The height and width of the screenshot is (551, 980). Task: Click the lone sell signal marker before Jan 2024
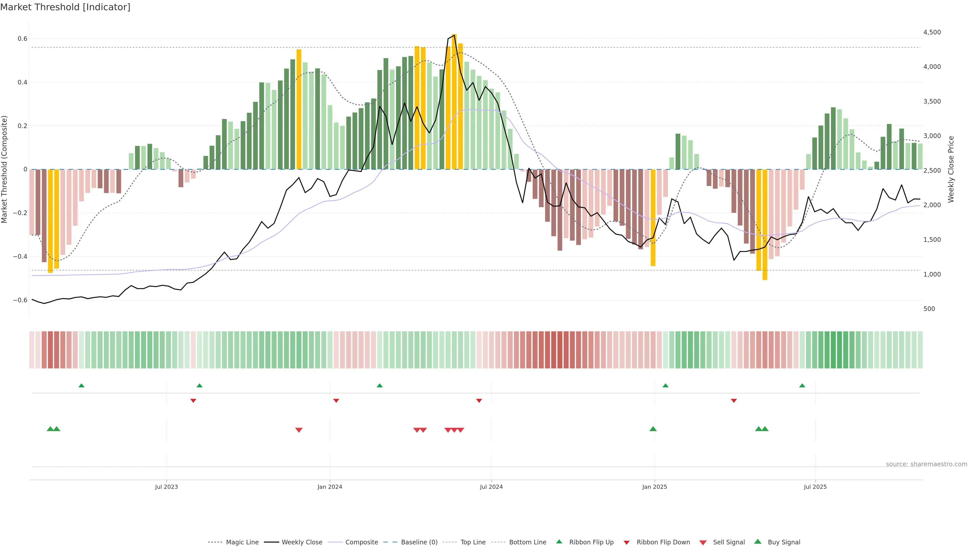(299, 430)
